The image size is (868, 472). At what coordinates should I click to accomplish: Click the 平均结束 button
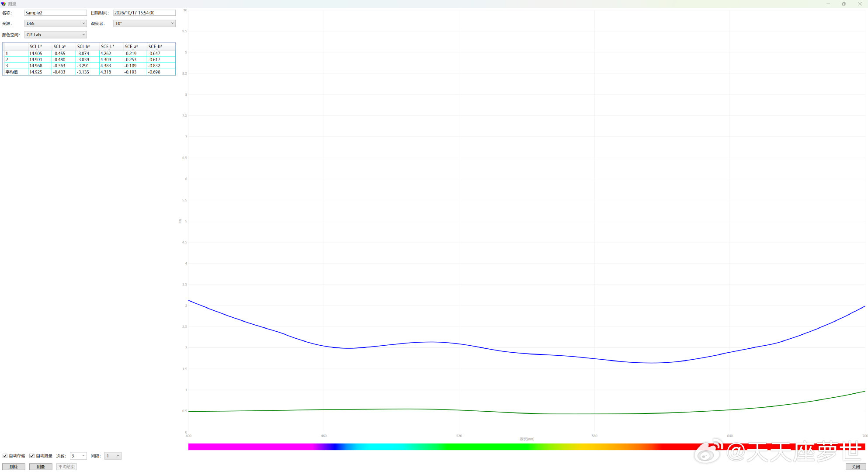point(66,467)
